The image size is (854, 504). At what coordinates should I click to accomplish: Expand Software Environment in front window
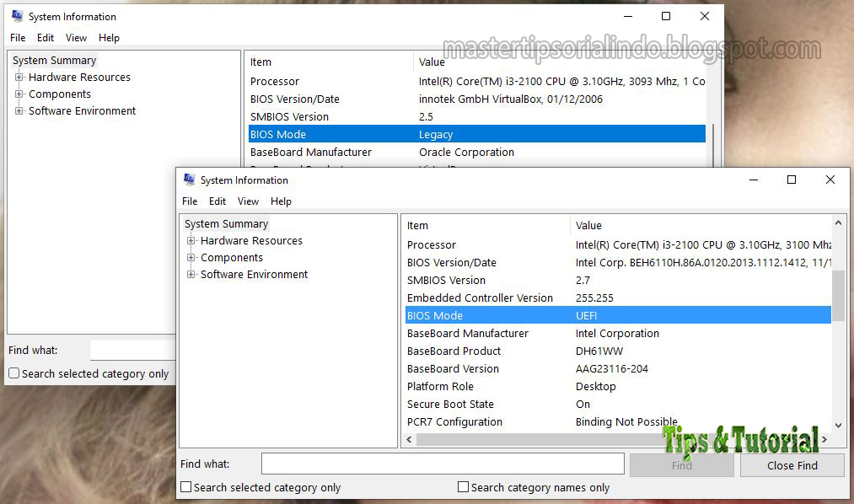(191, 274)
